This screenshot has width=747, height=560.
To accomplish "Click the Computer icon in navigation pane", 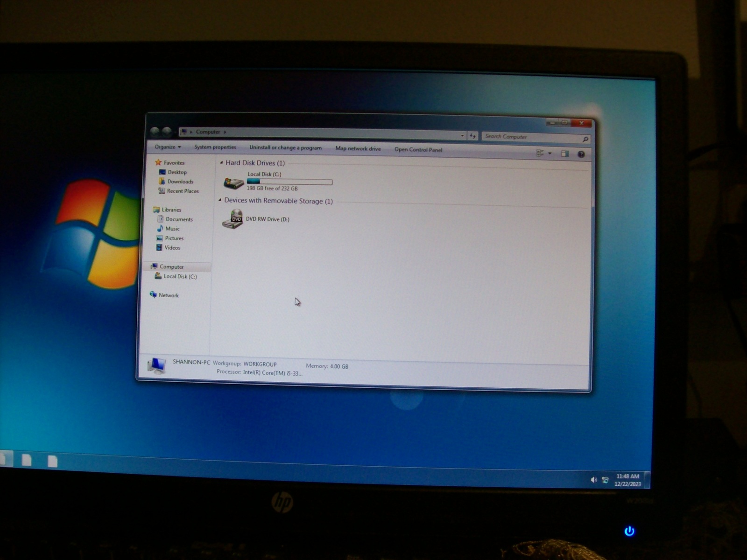I will click(x=154, y=266).
